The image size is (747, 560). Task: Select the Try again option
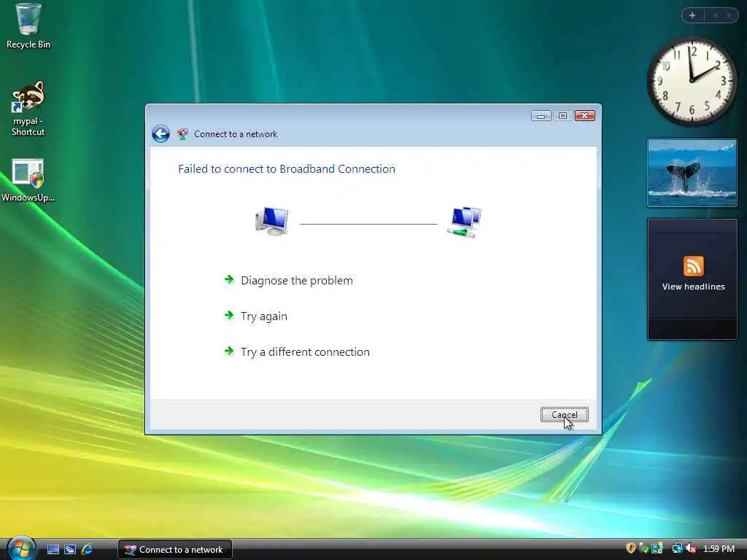click(x=264, y=316)
